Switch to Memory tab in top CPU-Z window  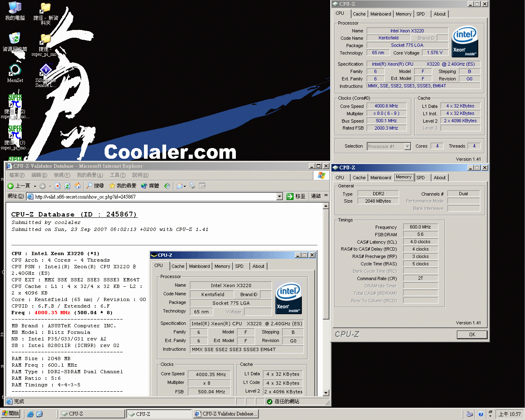coord(404,14)
